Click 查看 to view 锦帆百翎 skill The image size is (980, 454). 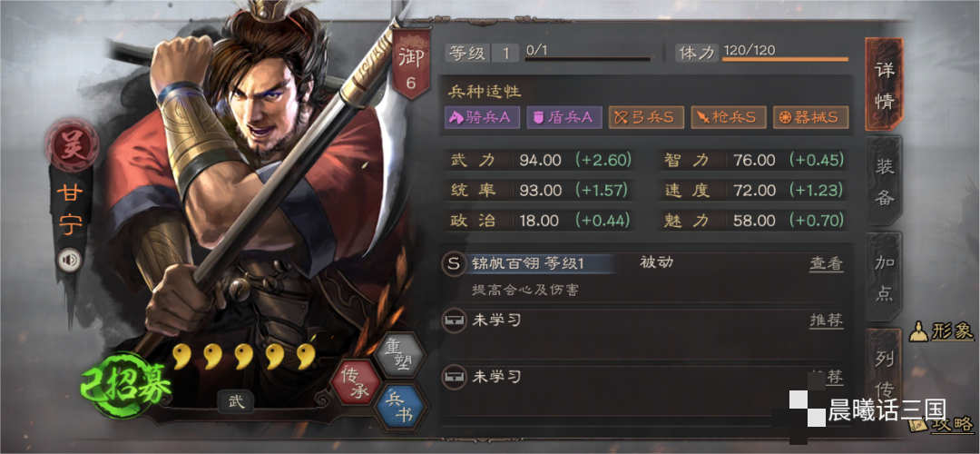pos(827,264)
